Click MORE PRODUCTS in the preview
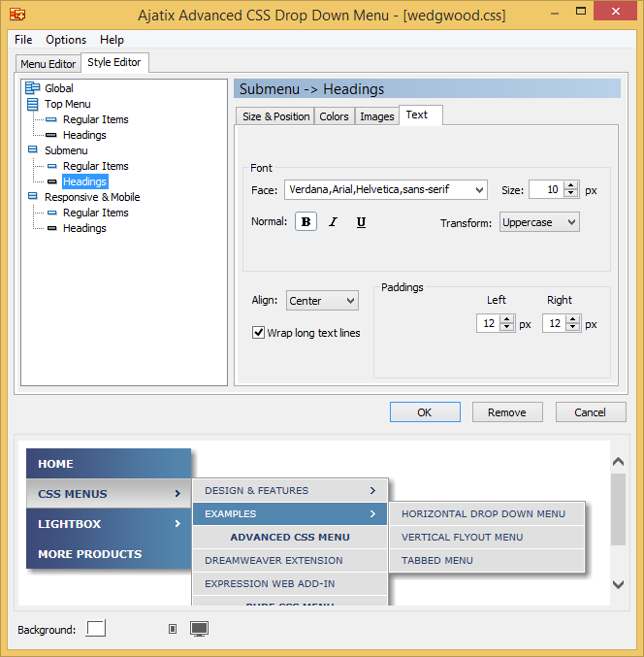Image resolution: width=644 pixels, height=657 pixels. pos(109,554)
